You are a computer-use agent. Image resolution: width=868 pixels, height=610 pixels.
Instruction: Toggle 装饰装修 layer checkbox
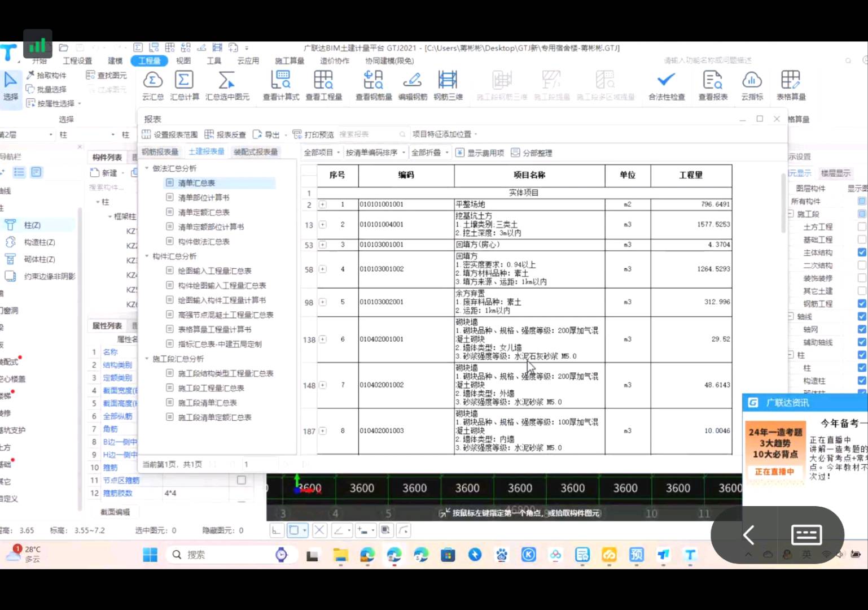(861, 278)
